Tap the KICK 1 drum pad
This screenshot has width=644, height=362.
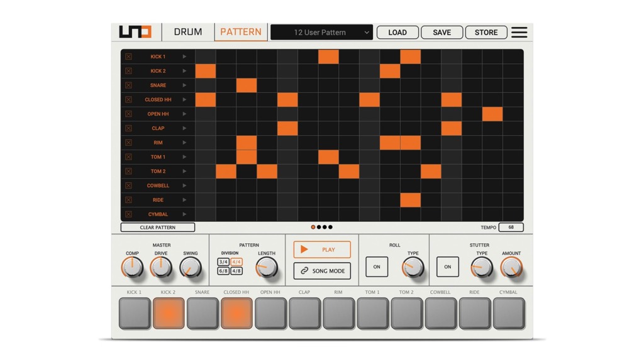(x=135, y=314)
